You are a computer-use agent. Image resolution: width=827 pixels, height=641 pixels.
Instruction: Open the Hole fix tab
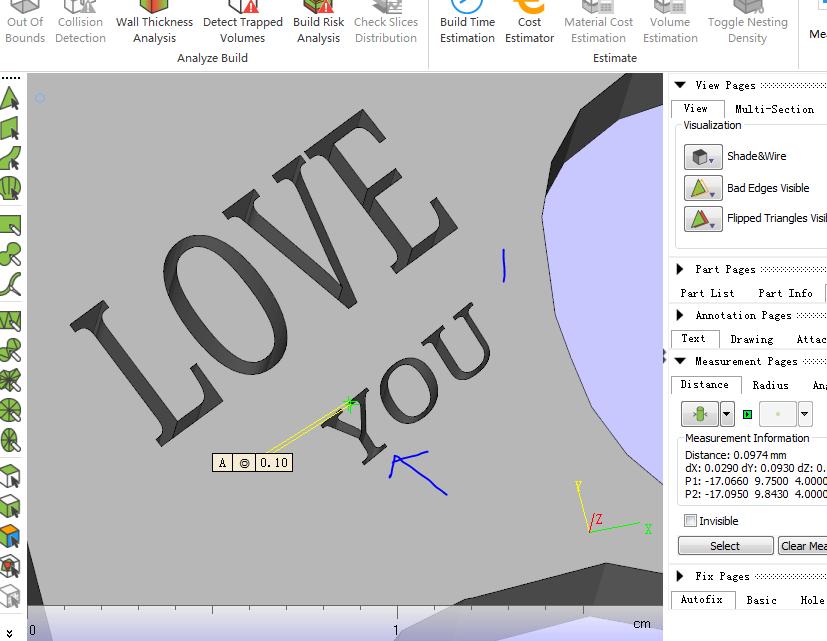812,600
